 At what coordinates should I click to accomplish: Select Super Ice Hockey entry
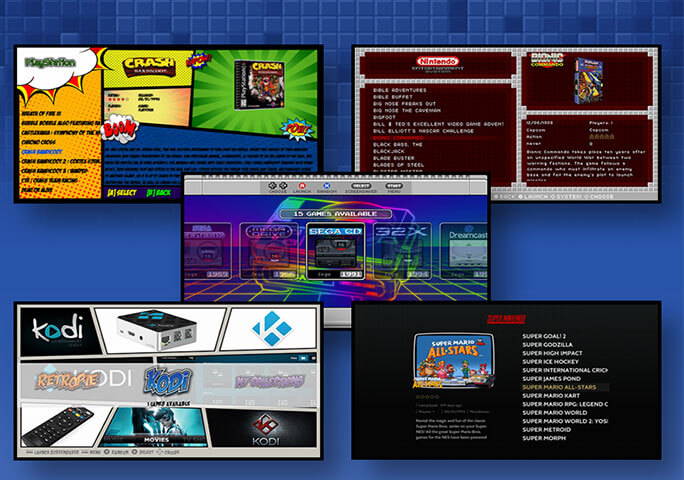coord(551,362)
